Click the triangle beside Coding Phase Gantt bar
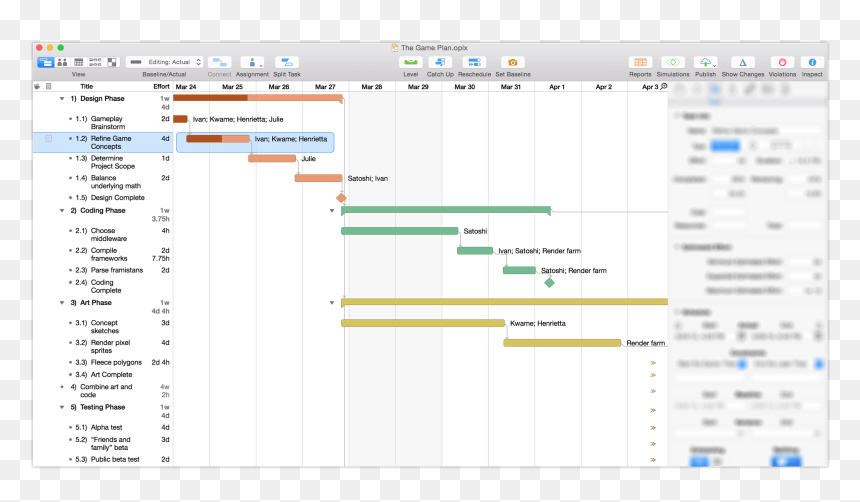This screenshot has height=502, width=860. 332,211
